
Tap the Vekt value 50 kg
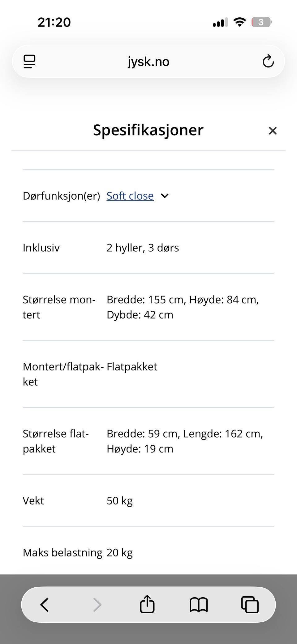[x=119, y=501]
